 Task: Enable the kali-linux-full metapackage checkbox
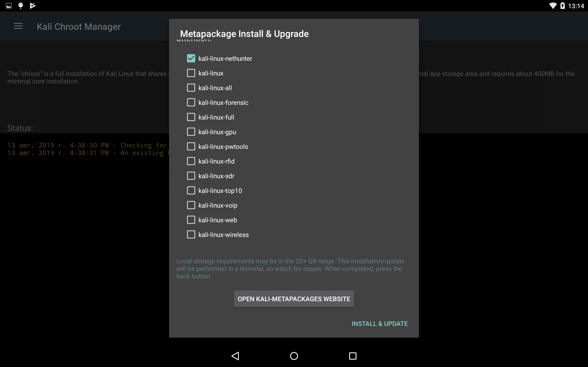coord(191,117)
